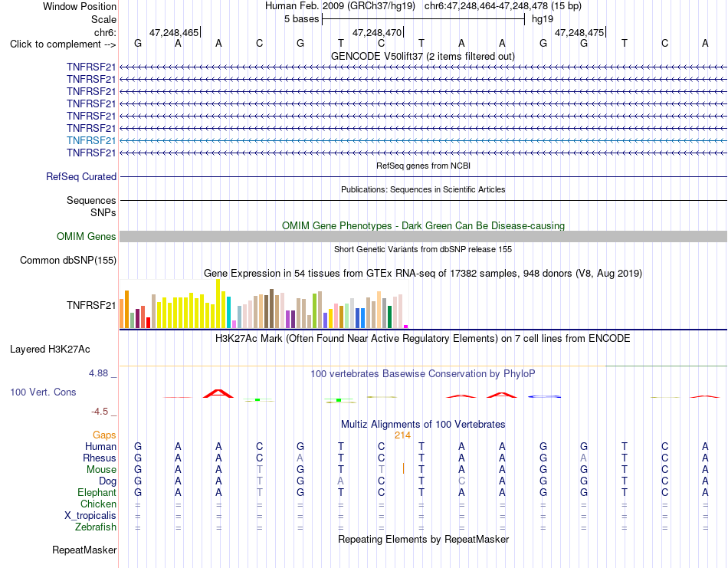The image size is (728, 568).
Task: Click the X_tropicalis species label
Action: coord(90,516)
